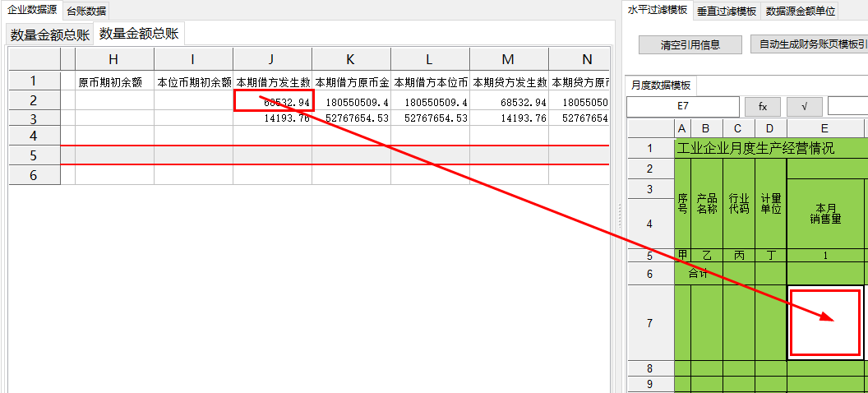Select column J header in data source

click(272, 59)
